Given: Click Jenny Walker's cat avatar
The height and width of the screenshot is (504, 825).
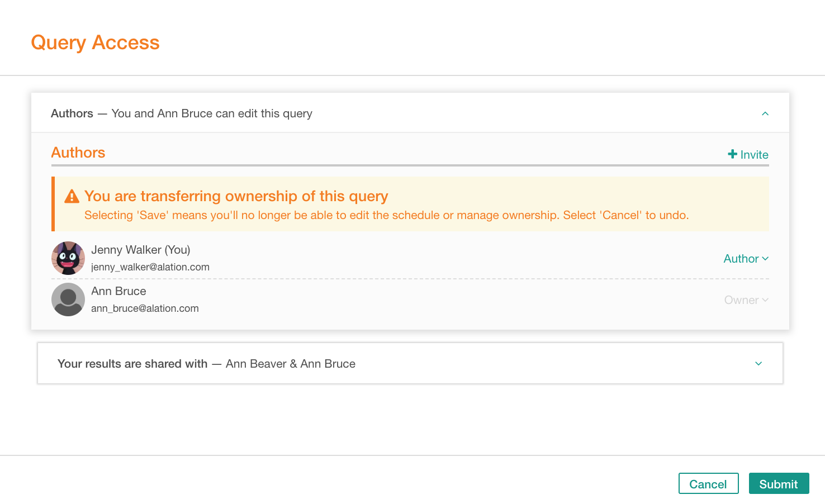Looking at the screenshot, I should (68, 258).
